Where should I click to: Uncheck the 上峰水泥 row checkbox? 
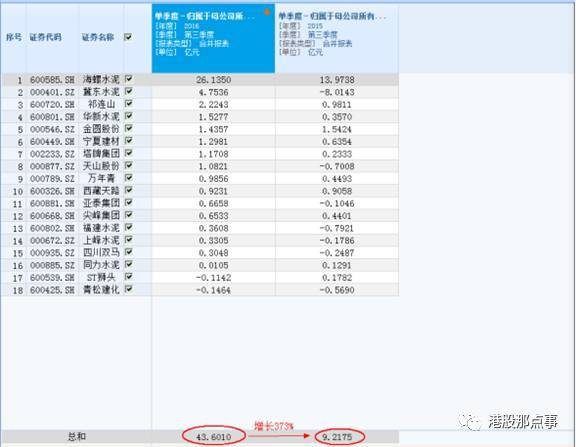129,240
